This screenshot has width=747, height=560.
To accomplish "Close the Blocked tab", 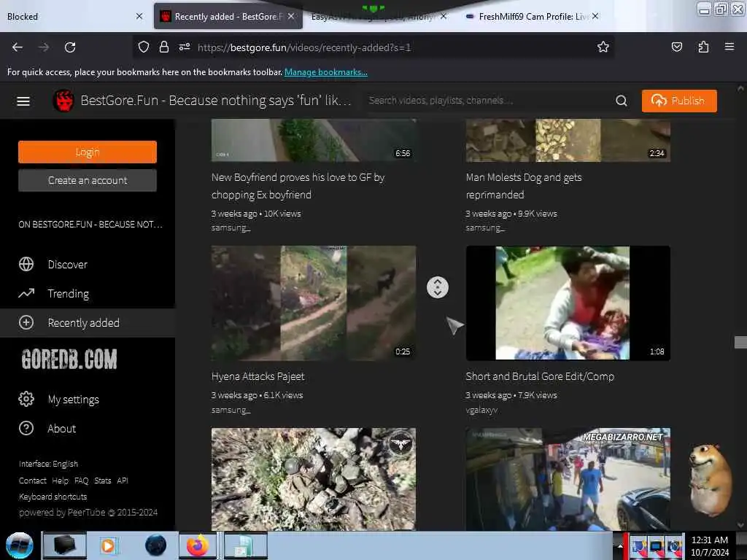I will coord(139,16).
